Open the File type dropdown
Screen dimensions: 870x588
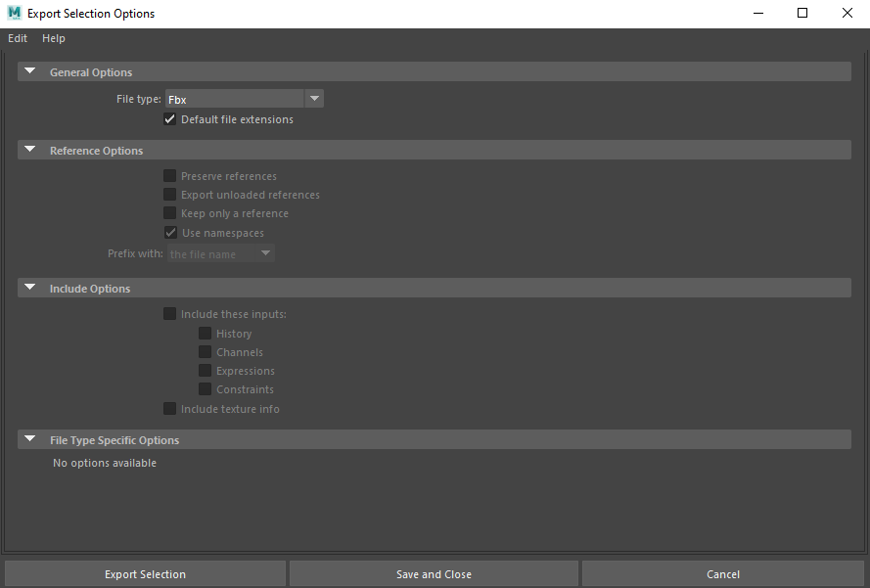[314, 98]
